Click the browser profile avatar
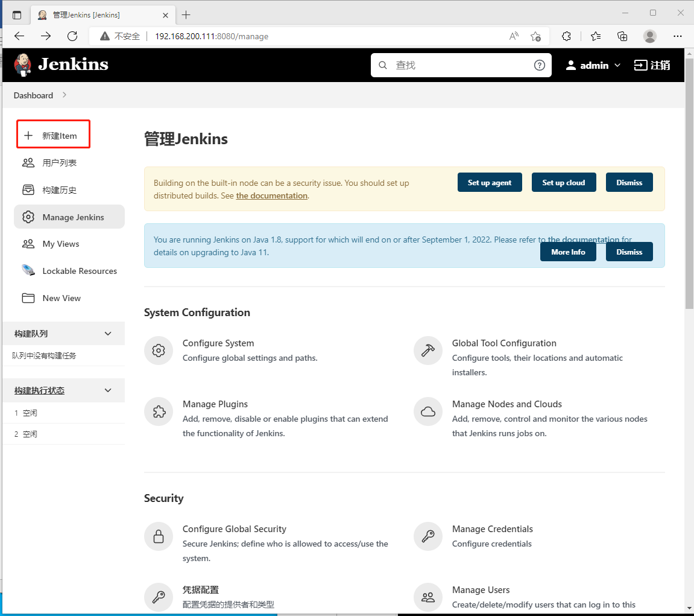 649,36
